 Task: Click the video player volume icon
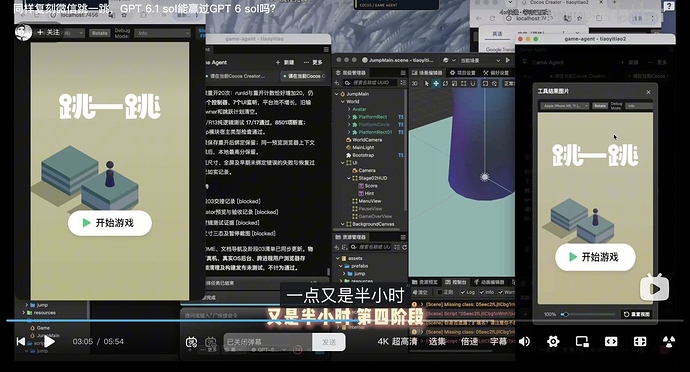click(x=524, y=341)
